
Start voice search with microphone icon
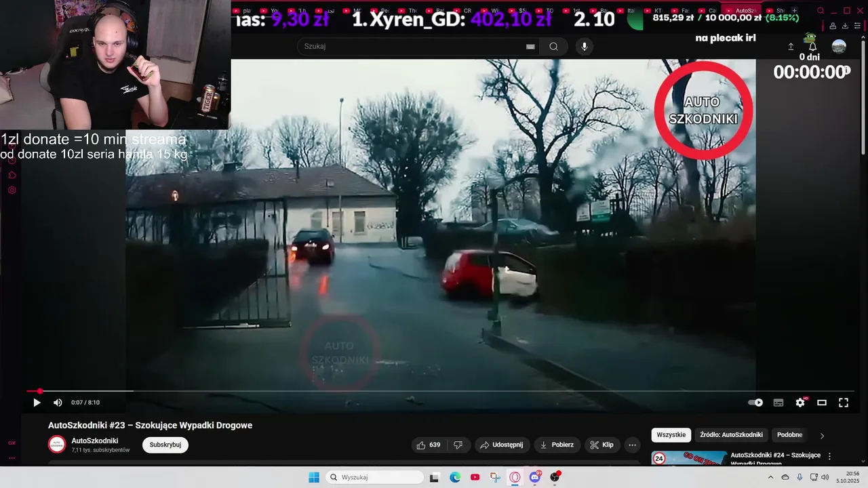point(585,46)
